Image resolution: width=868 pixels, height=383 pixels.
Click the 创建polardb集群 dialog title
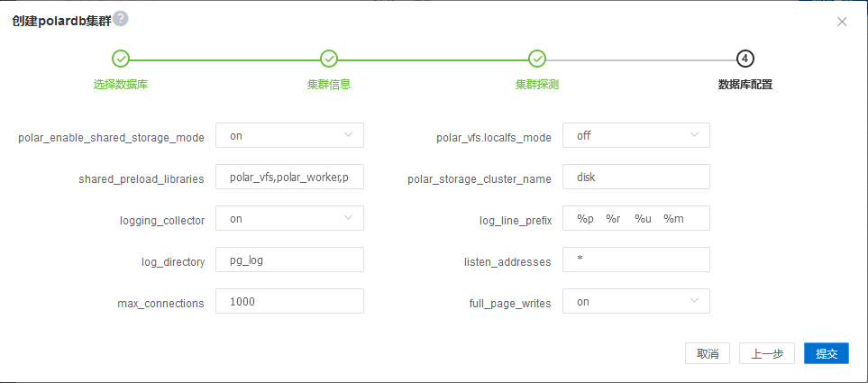pyautogui.click(x=61, y=21)
